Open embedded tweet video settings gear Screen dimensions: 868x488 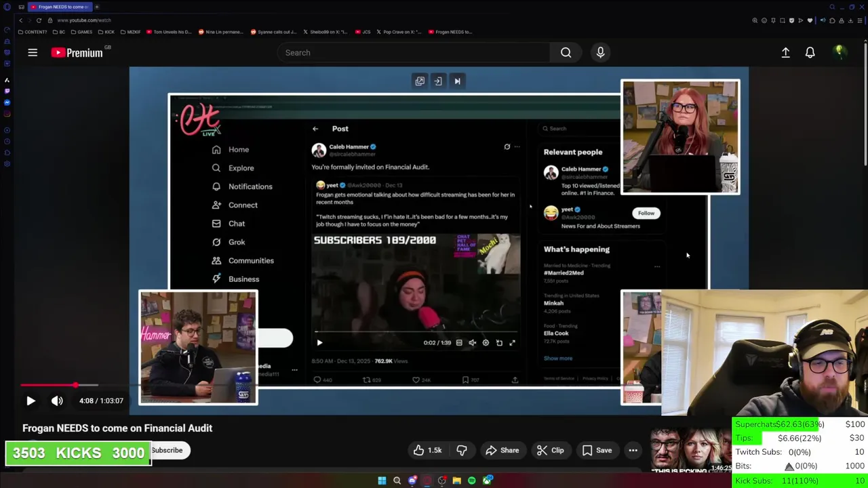coord(486,343)
